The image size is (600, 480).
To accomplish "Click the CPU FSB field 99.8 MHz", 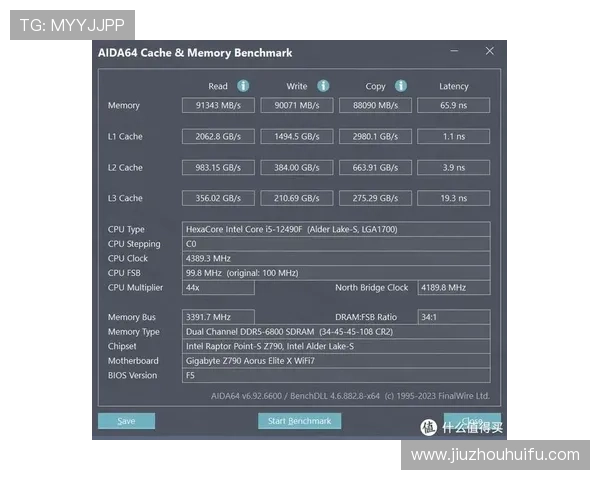I will (336, 273).
